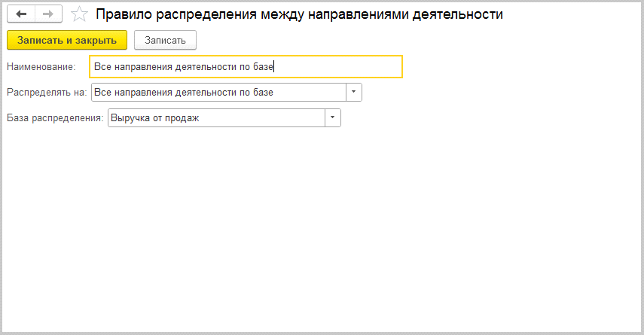This screenshot has width=644, height=335.
Task: Click the word 'деятельности' in the Распределять на field
Action: [x=206, y=93]
